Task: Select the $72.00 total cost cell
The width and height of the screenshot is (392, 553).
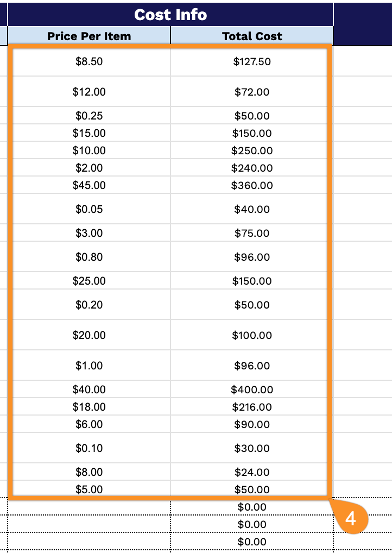Action: tap(252, 92)
